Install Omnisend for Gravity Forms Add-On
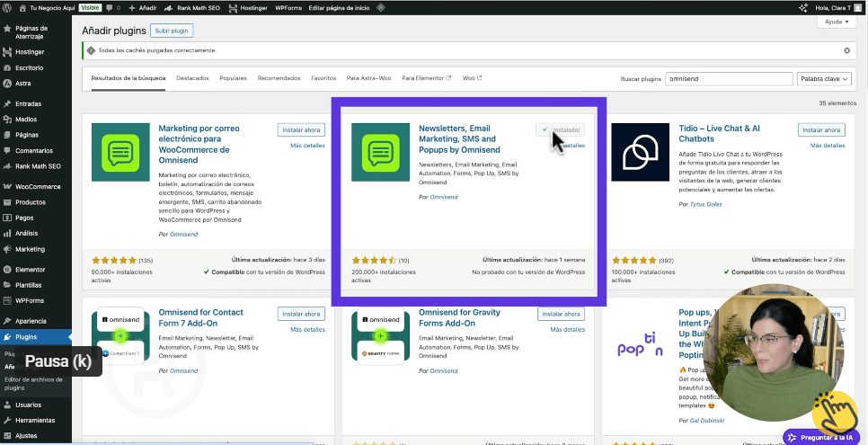This screenshot has height=445, width=868. tap(562, 314)
